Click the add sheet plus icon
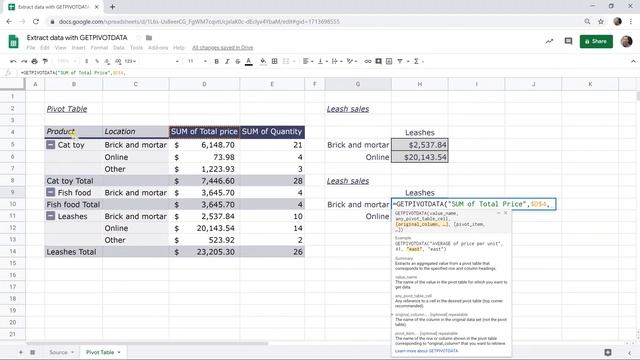Image resolution: width=640 pixels, height=360 pixels. [20, 352]
